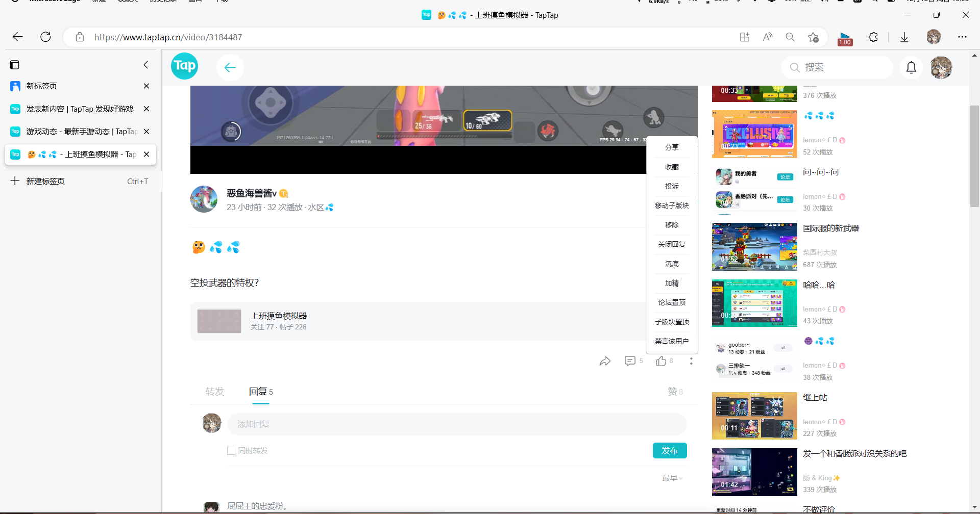
Task: Collapse the vertical tabs sidebar
Action: coord(146,65)
